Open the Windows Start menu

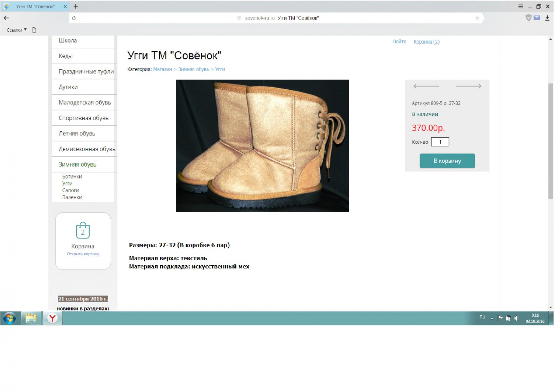[x=10, y=318]
